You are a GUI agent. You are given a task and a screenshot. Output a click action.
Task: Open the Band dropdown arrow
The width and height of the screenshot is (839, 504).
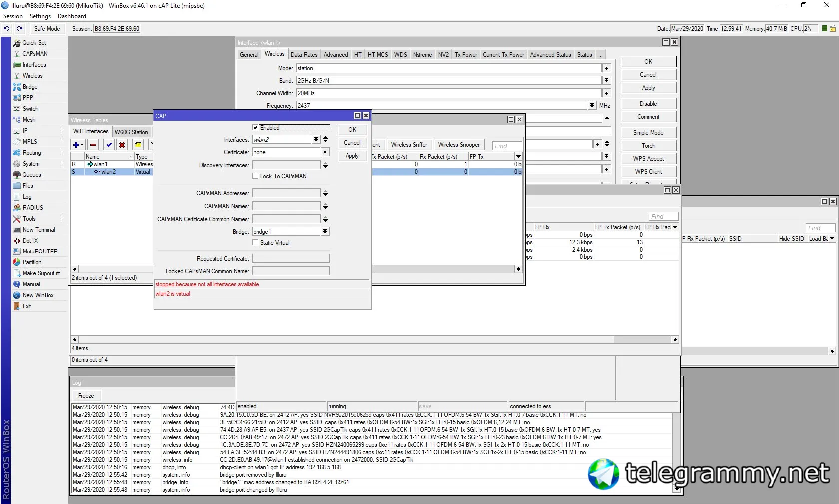[x=607, y=81]
